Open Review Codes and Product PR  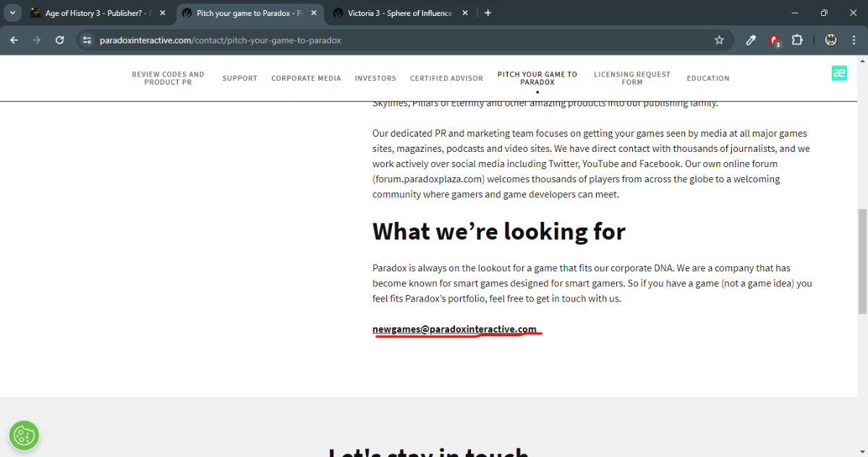click(168, 78)
